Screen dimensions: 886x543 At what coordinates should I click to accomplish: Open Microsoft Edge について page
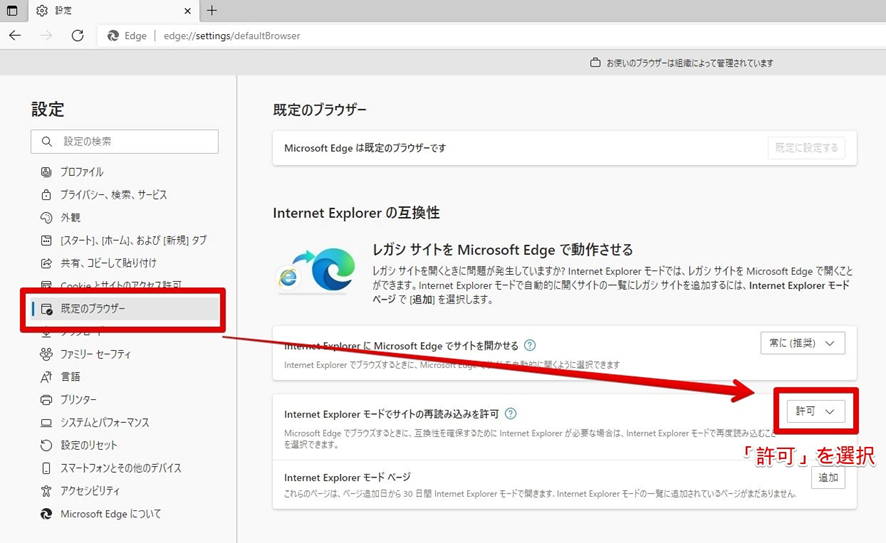111,514
